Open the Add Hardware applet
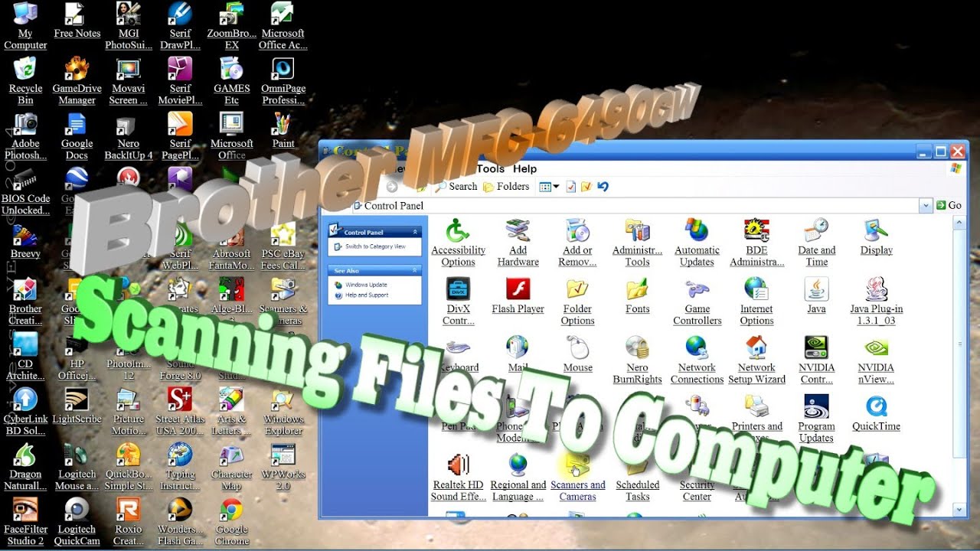This screenshot has height=551, width=980. [518, 243]
